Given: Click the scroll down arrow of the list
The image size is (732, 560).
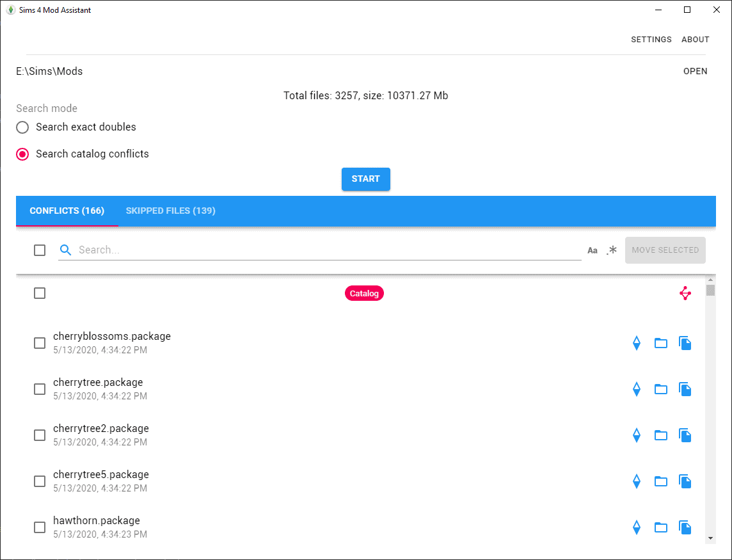Looking at the screenshot, I should pyautogui.click(x=710, y=538).
